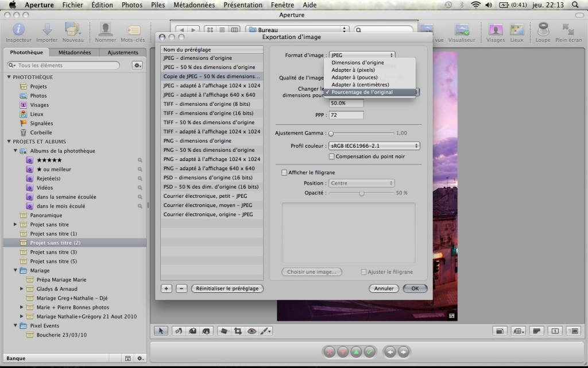Screen dimensions: 588x368
Task: Select the arrow selection tool
Action: 161,331
